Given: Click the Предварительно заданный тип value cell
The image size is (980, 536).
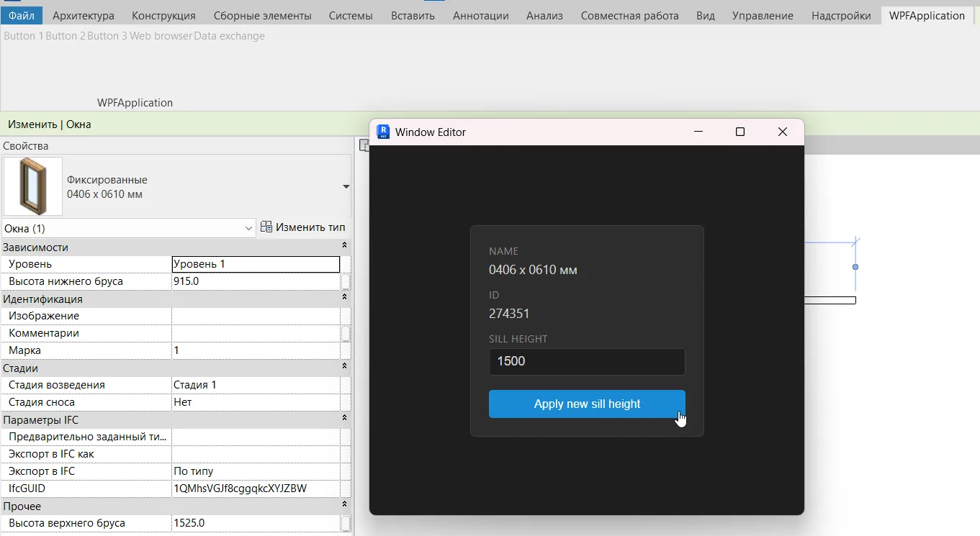Looking at the screenshot, I should pos(256,437).
